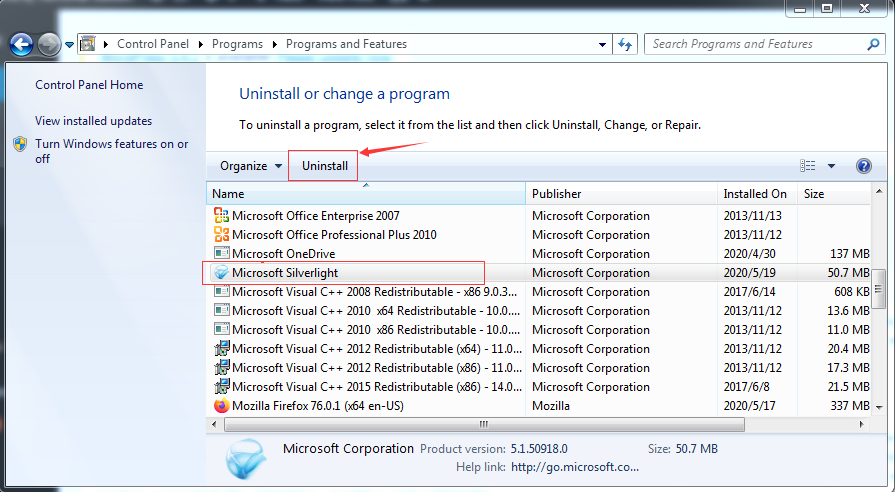Click the search magnifier icon
The width and height of the screenshot is (895, 492).
click(873, 44)
